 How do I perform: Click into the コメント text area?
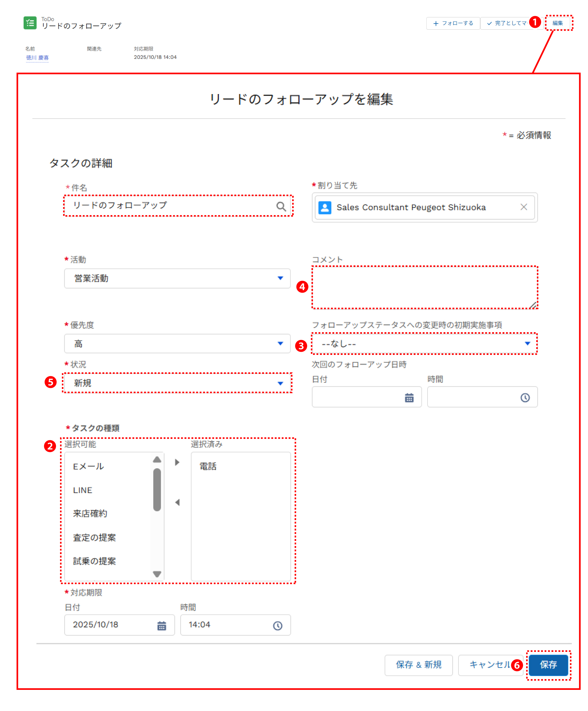pyautogui.click(x=424, y=287)
